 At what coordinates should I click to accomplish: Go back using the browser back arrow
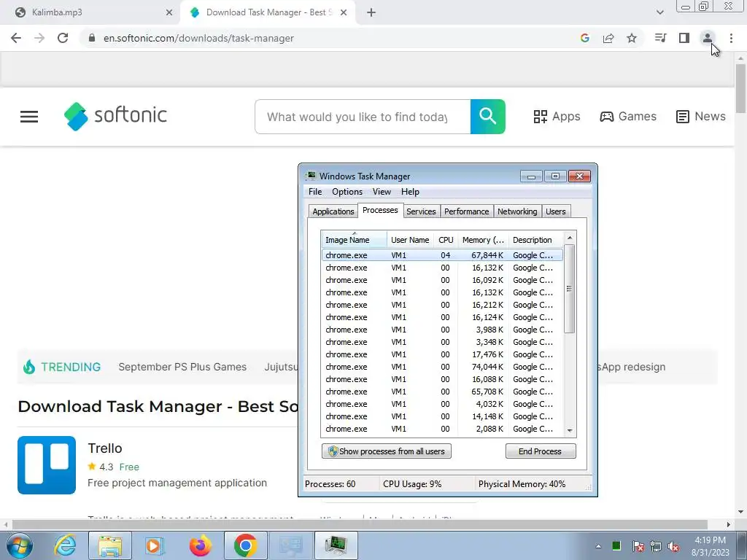[x=16, y=38]
